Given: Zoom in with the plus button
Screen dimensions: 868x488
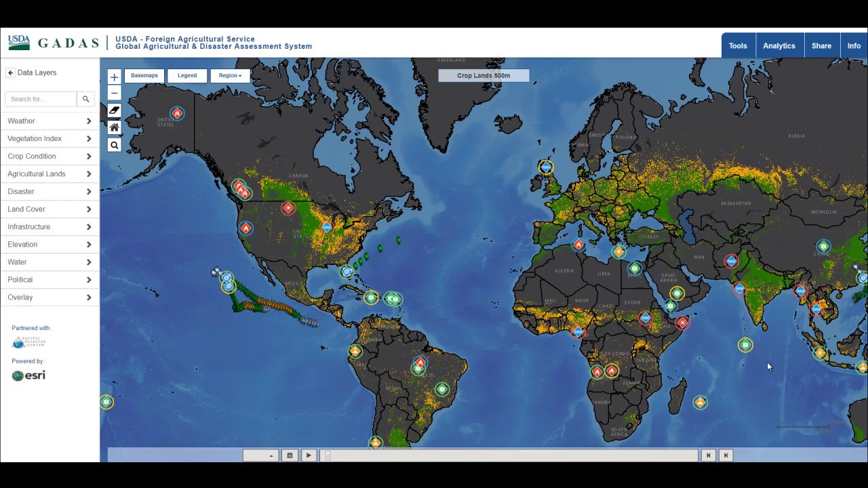Looking at the screenshot, I should click(114, 77).
